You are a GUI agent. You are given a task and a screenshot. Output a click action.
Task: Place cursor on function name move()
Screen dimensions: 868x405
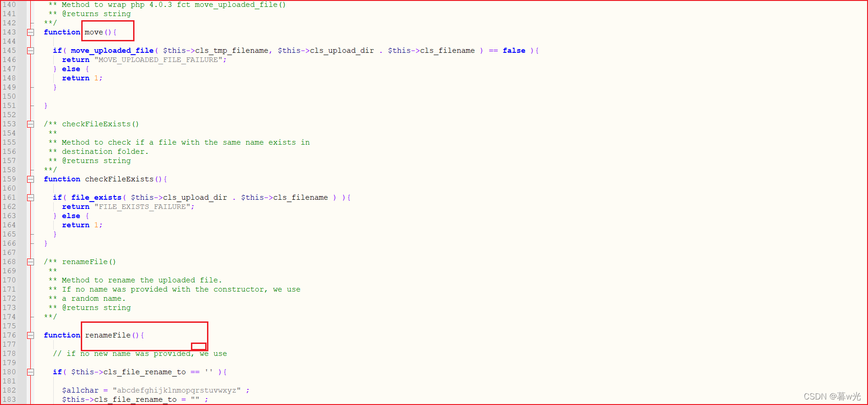coord(98,32)
